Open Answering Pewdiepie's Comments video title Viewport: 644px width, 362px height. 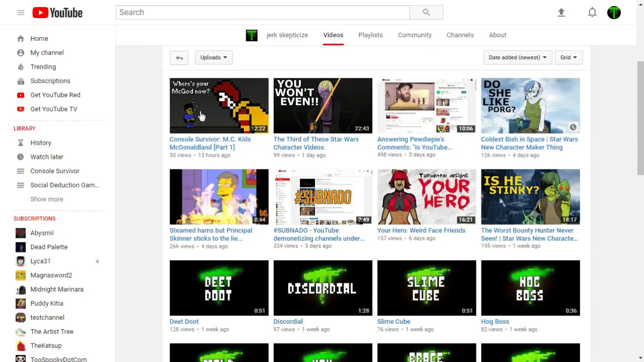tap(415, 143)
